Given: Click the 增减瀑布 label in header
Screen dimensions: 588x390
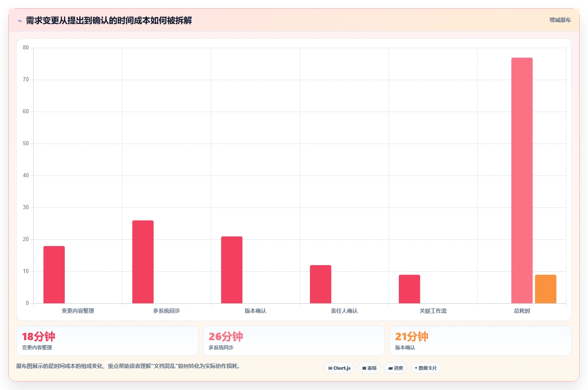Looking at the screenshot, I should coord(560,20).
